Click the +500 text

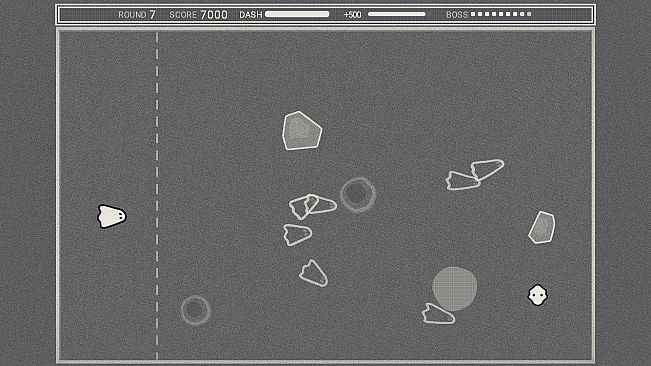(352, 15)
